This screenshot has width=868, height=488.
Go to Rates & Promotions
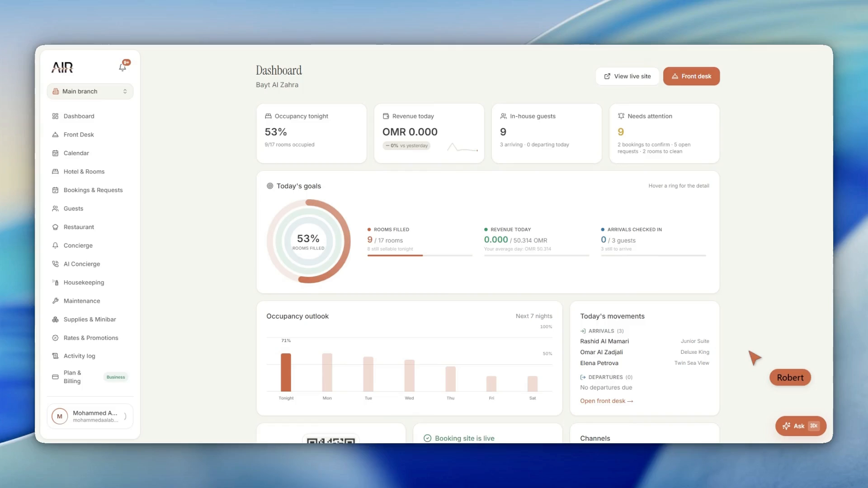pos(90,338)
